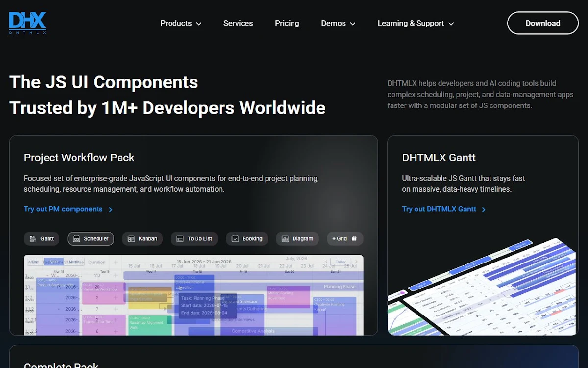This screenshot has width=588, height=368.
Task: Click the Scheduler demo preview image
Action: point(194,295)
